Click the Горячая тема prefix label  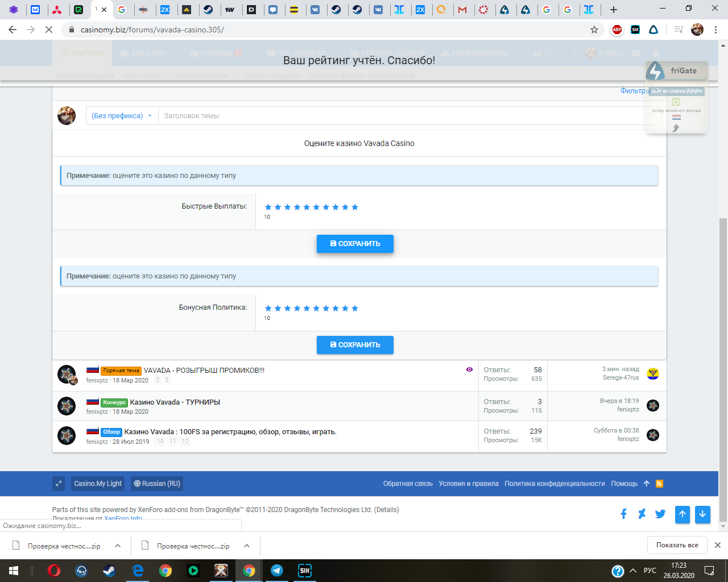tap(121, 371)
